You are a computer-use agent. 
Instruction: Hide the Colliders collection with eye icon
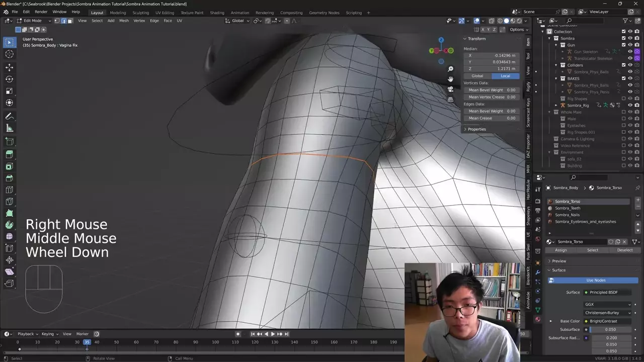[630, 65]
